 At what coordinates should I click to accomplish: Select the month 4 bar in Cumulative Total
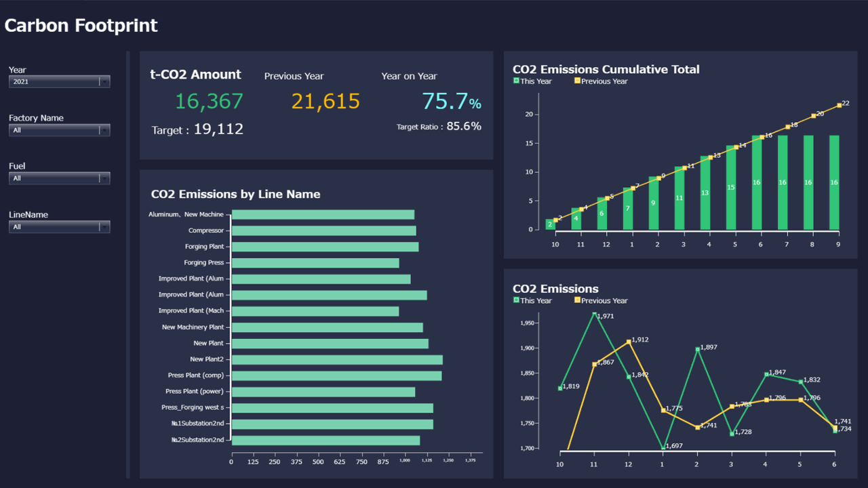point(705,193)
